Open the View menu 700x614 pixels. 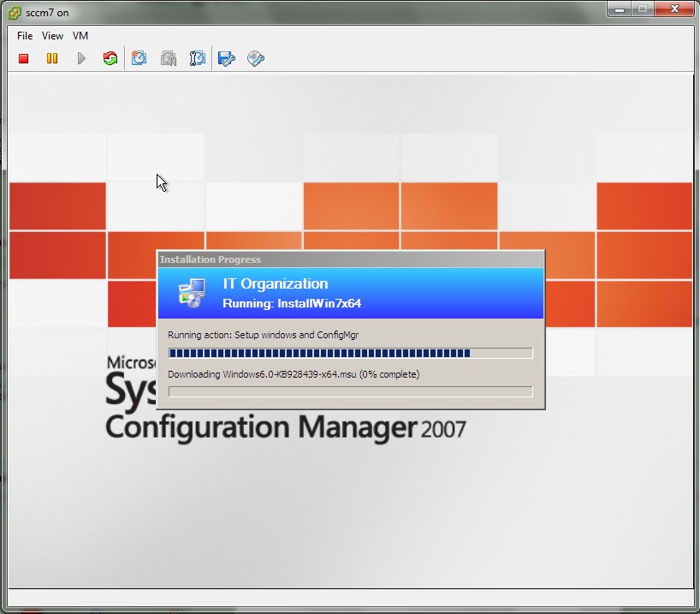[53, 36]
